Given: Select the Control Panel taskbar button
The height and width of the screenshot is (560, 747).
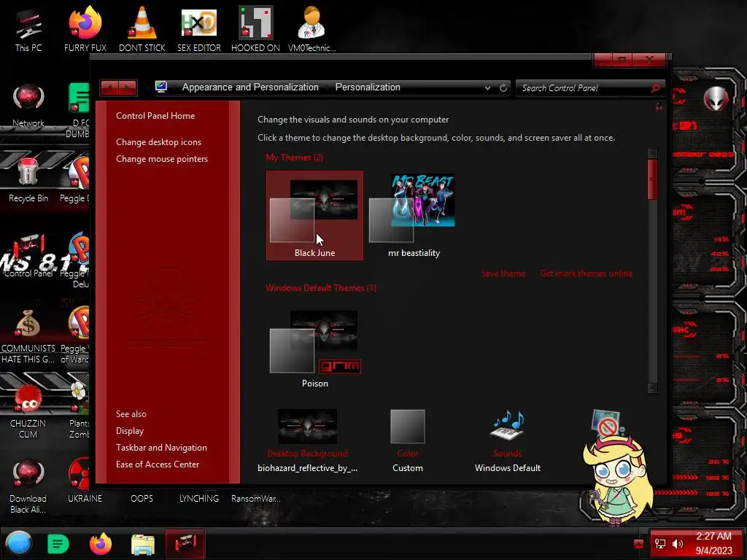Looking at the screenshot, I should coord(185,543).
